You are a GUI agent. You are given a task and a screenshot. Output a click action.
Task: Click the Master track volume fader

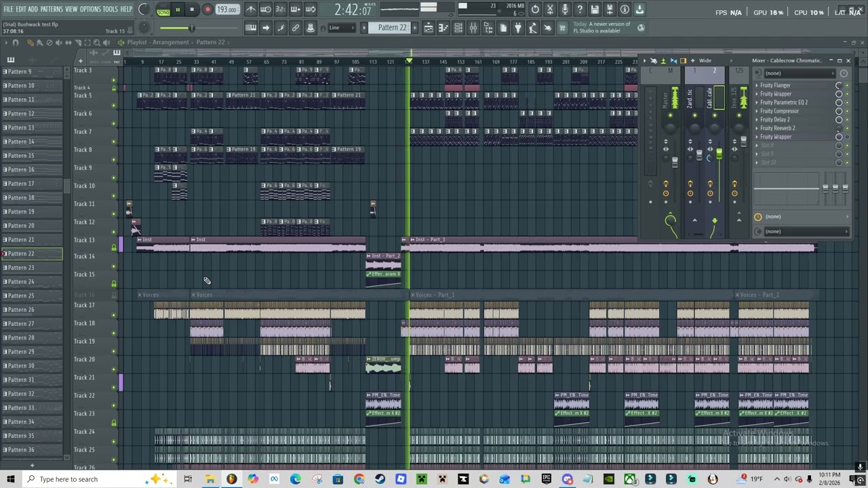(675, 161)
